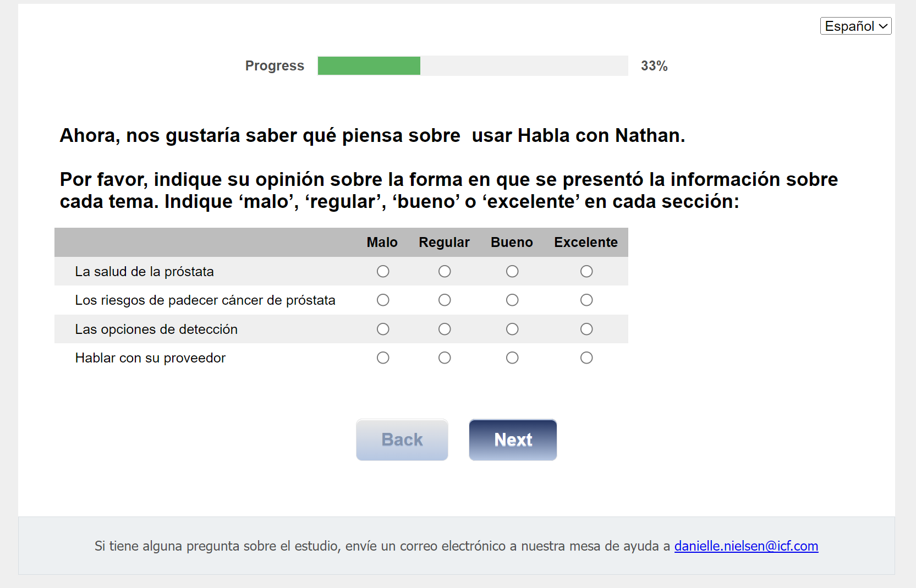Choose Bueno for 'Hablar con su proveedor'
Screen dimensions: 916x588
(x=512, y=358)
